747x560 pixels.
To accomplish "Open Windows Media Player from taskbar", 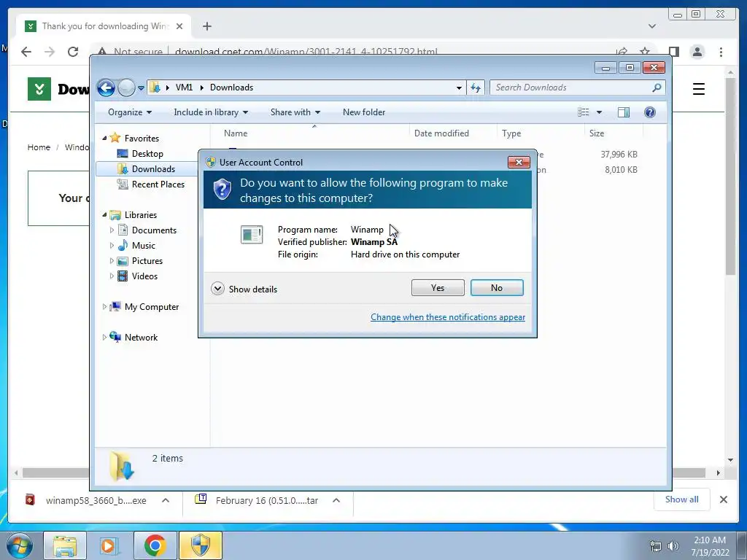I will tap(109, 545).
